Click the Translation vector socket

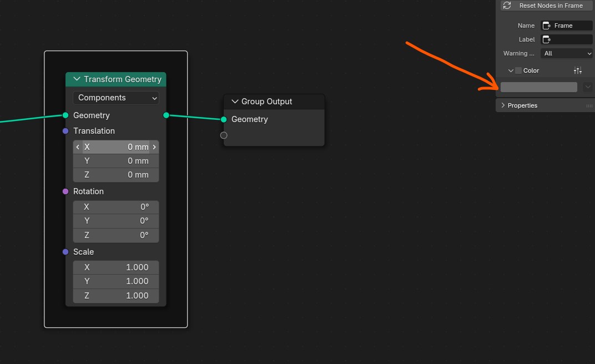65,131
